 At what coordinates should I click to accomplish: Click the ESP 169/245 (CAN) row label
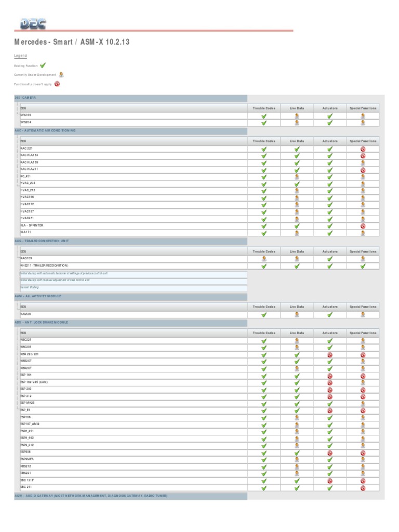click(34, 382)
